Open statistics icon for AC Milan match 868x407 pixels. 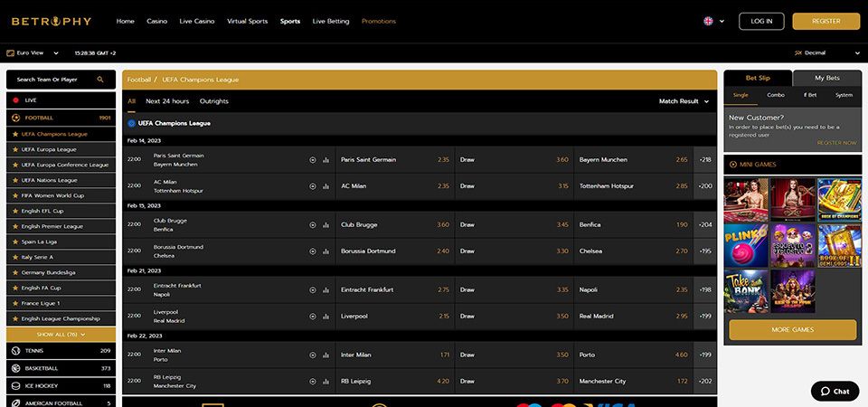[x=326, y=186]
